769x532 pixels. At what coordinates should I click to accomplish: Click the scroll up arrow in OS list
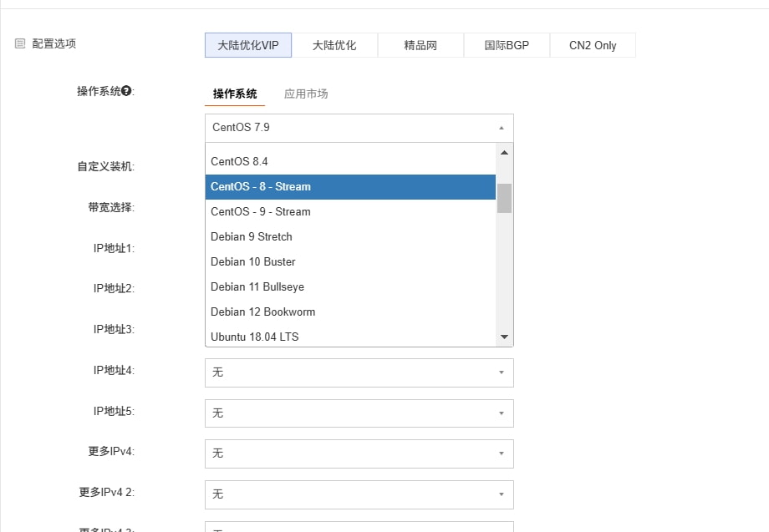pyautogui.click(x=504, y=153)
